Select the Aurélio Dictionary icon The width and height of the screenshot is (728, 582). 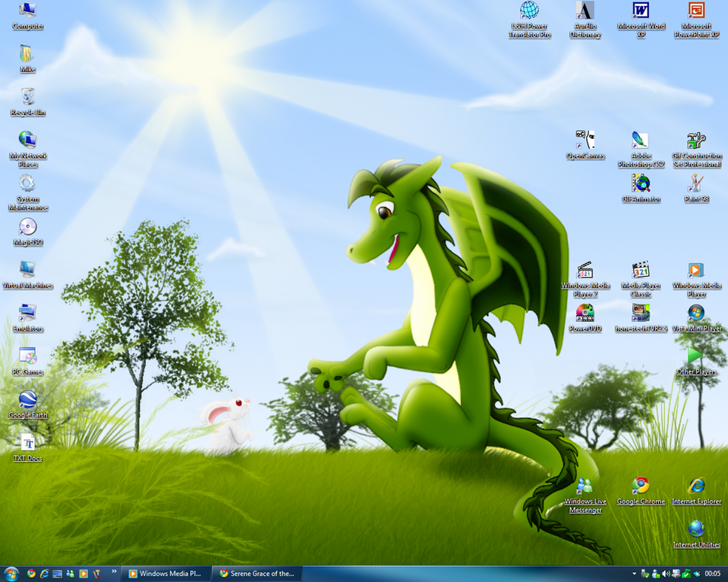click(585, 20)
